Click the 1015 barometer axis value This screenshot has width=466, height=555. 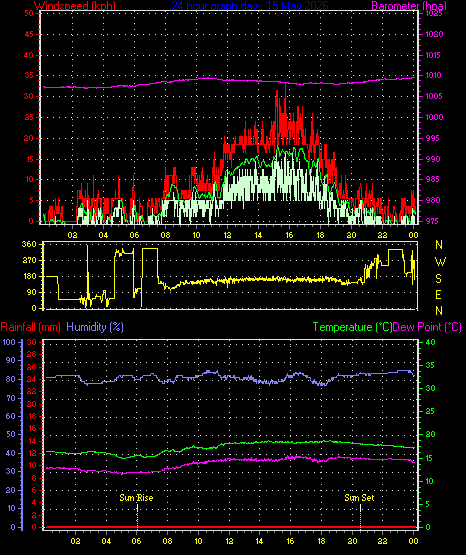(x=434, y=55)
